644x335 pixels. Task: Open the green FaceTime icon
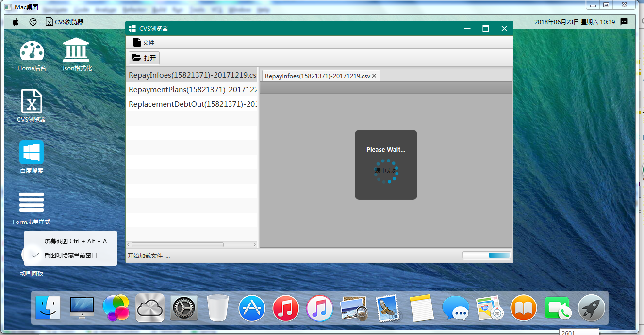558,308
